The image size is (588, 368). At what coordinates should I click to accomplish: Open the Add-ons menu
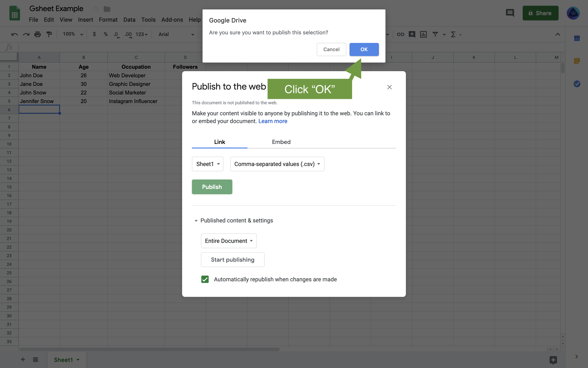click(172, 20)
